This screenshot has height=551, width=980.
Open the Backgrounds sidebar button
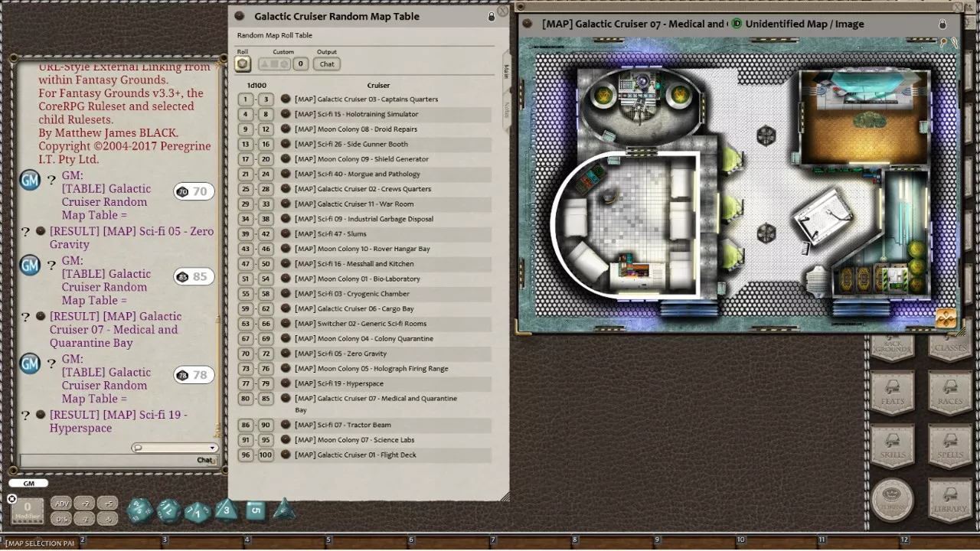point(893,349)
